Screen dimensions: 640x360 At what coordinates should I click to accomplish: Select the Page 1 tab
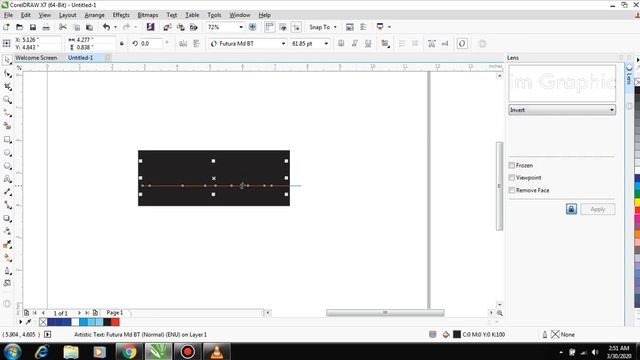(x=115, y=313)
